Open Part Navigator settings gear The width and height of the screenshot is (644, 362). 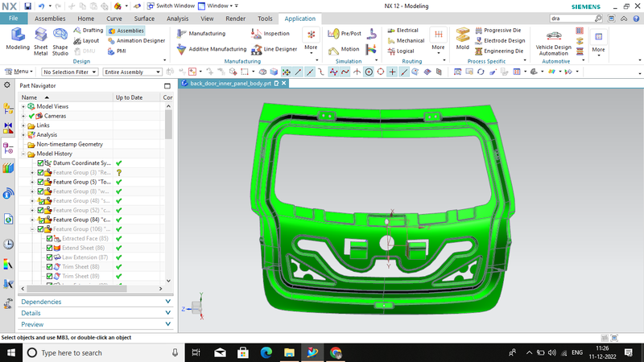tap(7, 85)
